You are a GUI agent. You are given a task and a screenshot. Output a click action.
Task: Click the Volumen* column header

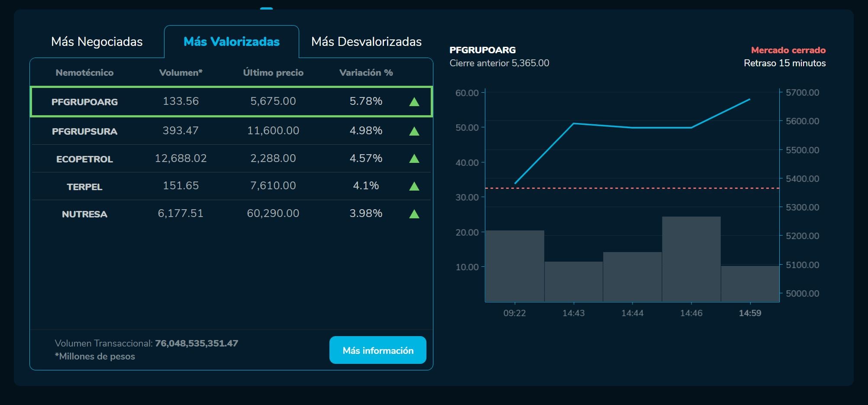[181, 73]
